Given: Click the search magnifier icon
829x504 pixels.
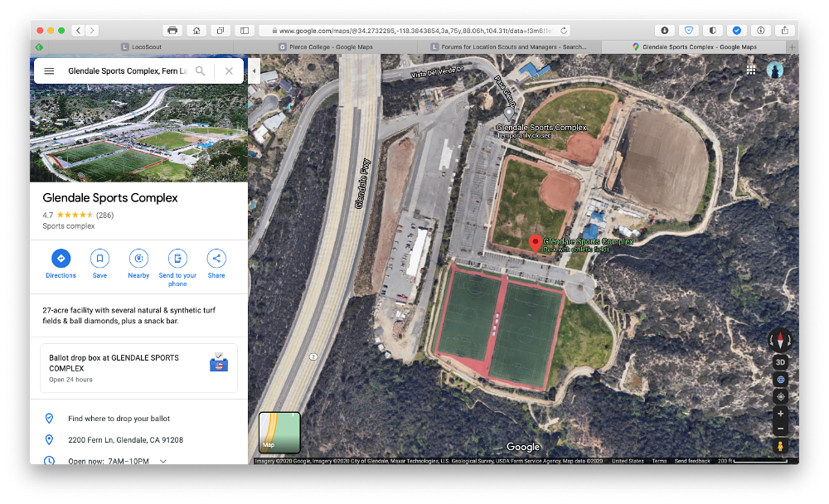Looking at the screenshot, I should tap(201, 70).
